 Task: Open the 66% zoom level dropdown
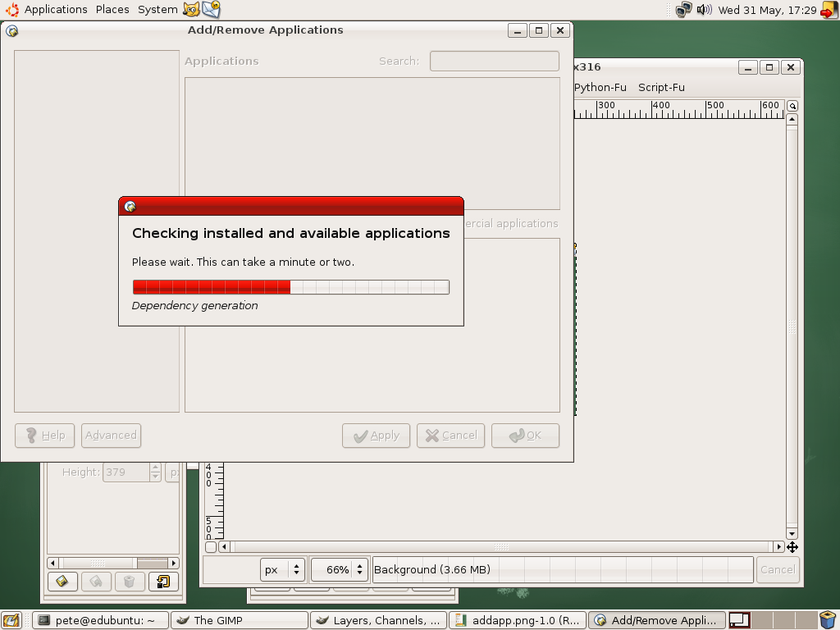tap(338, 569)
